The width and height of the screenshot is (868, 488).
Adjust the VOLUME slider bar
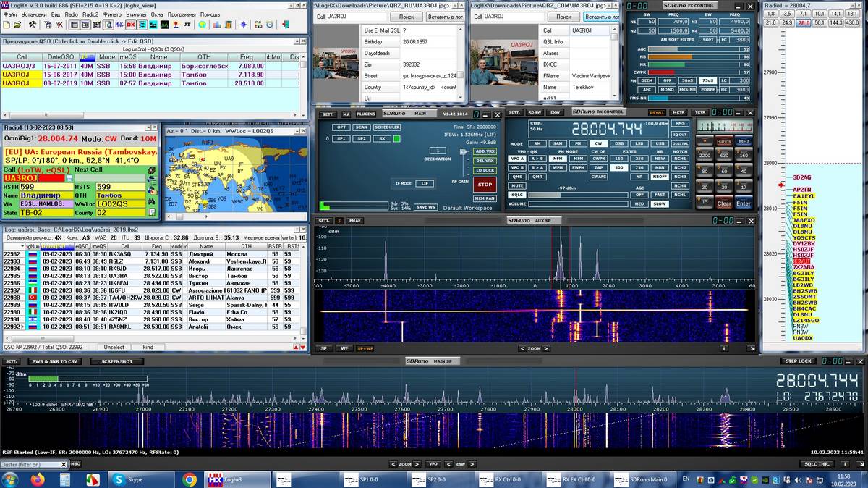(x=579, y=204)
